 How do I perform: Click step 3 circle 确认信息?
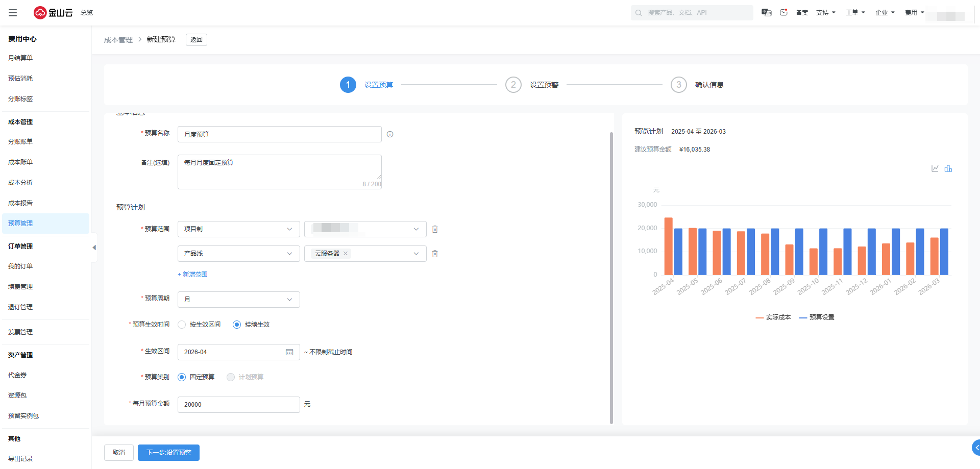(x=679, y=85)
